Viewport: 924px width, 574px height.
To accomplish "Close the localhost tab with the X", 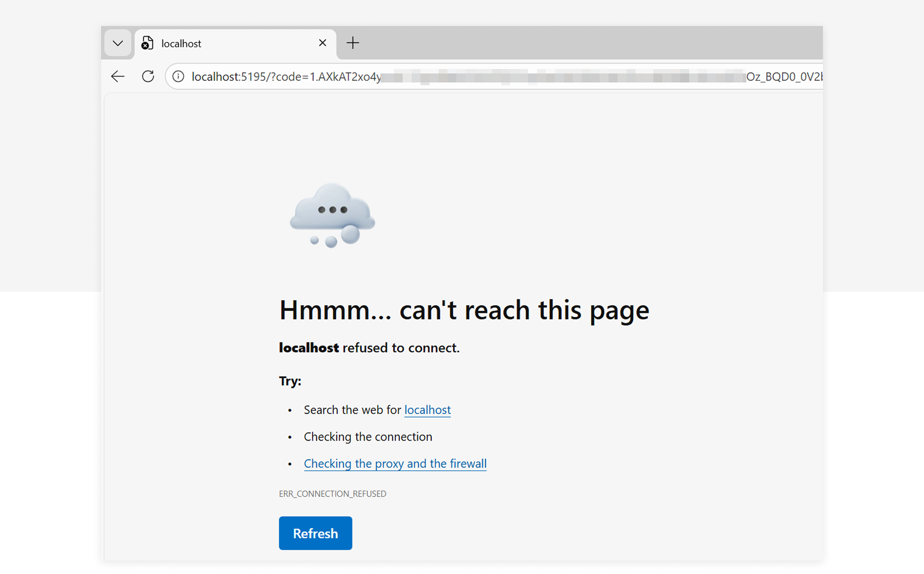I will click(322, 43).
